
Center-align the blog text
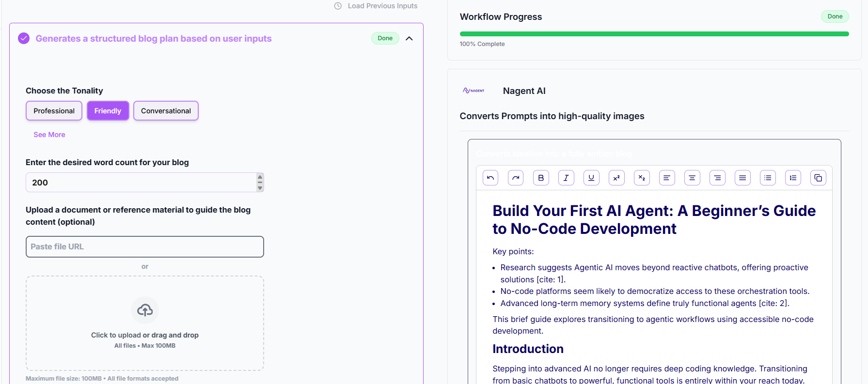click(692, 178)
